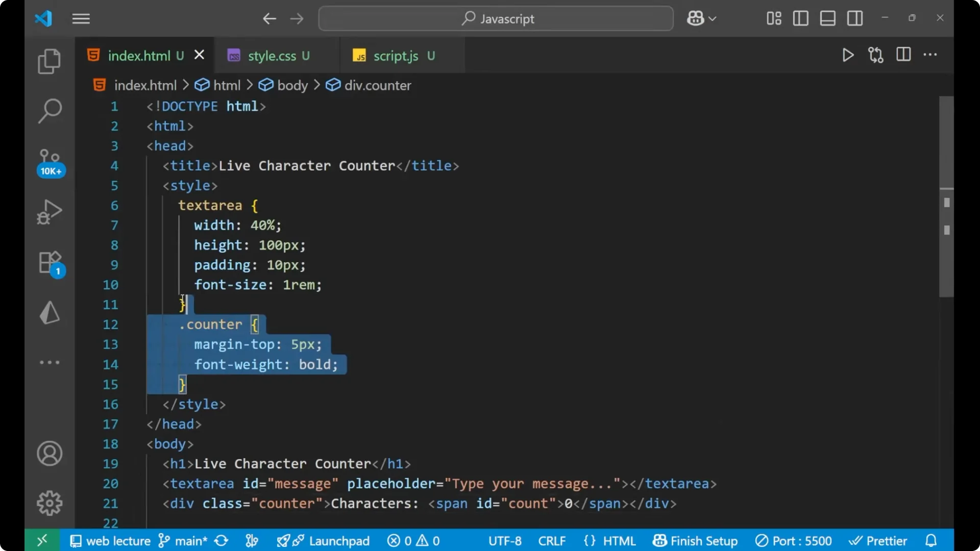Toggle the primary side bar visibility
This screenshot has width=980, height=551.
800,18
